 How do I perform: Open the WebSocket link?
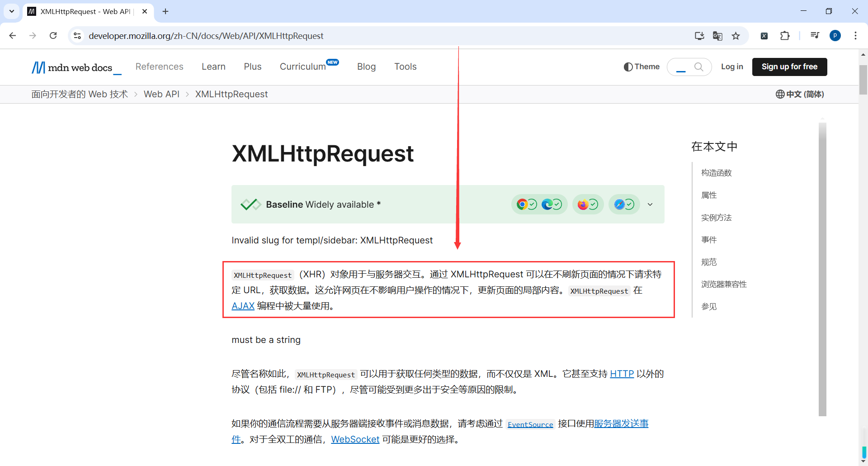click(x=355, y=440)
